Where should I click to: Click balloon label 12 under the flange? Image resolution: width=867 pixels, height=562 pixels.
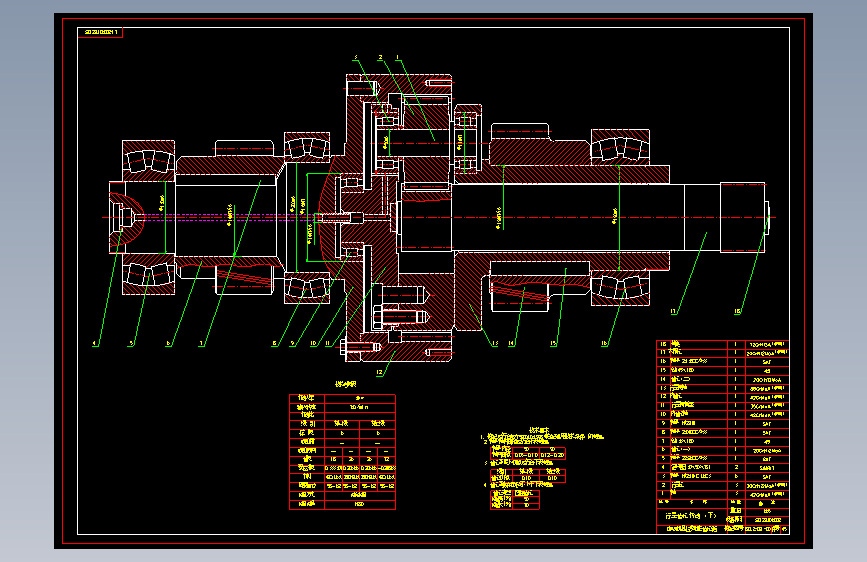[x=379, y=372]
